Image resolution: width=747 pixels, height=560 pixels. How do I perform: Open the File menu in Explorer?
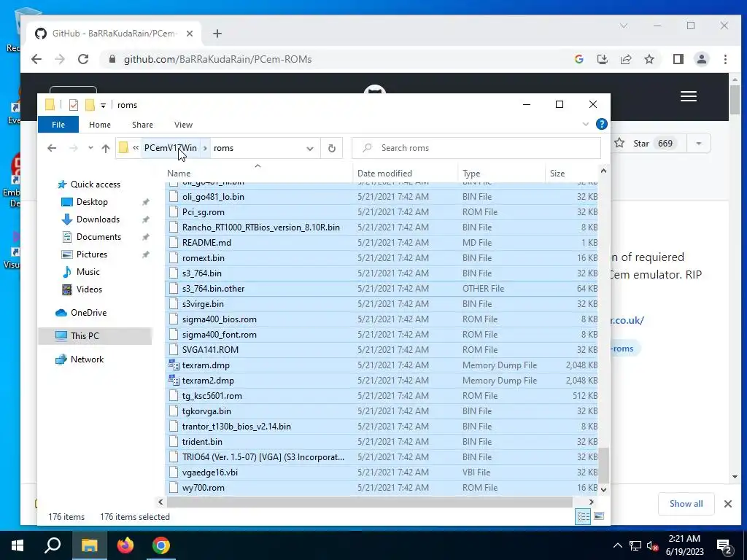pos(58,125)
